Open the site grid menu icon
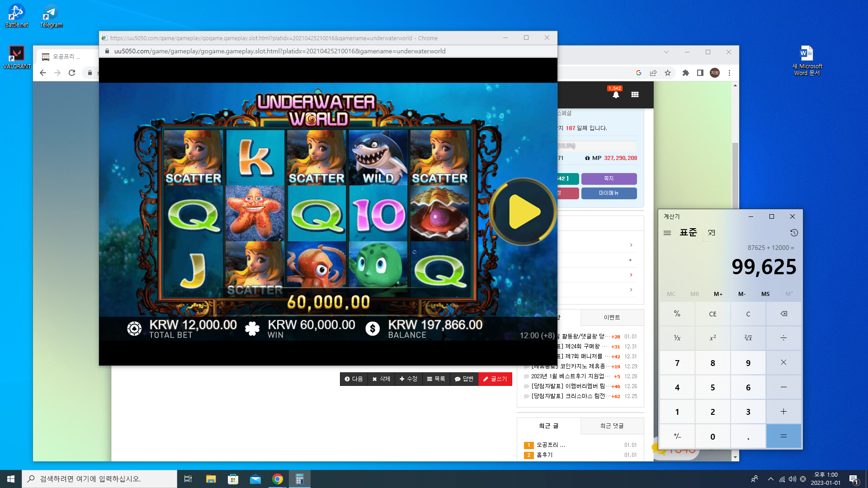 click(x=635, y=94)
